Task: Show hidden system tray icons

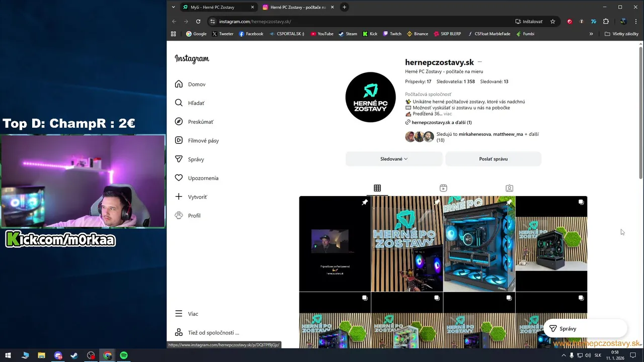Action: point(563,355)
